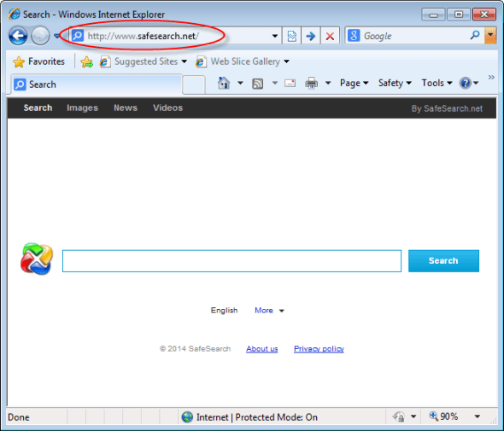The height and width of the screenshot is (431, 504).
Task: Click By SafeSearch.net text
Action: click(x=447, y=108)
